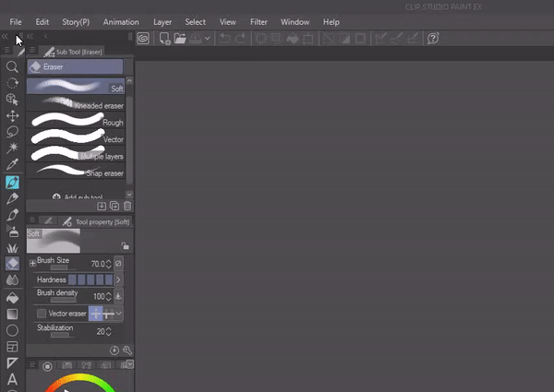Click the Undo arrow
Viewport: 554px width, 392px height.
point(224,38)
